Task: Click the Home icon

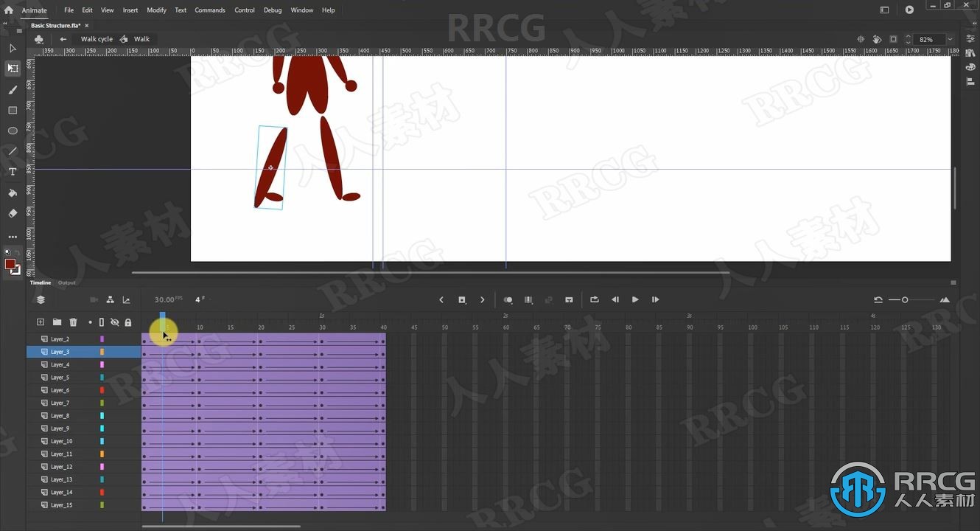Action: [9, 10]
